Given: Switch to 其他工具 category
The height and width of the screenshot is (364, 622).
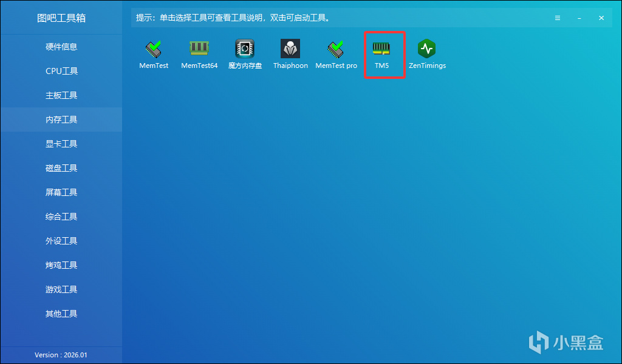Looking at the screenshot, I should tap(61, 314).
